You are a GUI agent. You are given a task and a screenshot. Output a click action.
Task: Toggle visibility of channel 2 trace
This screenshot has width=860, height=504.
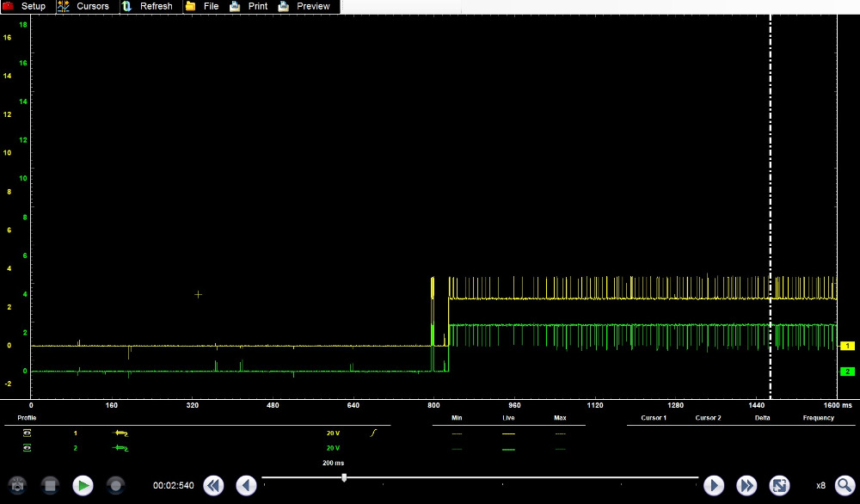(x=27, y=448)
